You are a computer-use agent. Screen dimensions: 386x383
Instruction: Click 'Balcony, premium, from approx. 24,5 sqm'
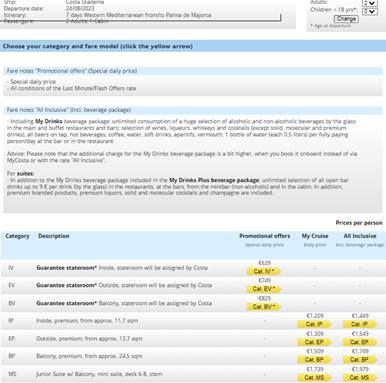coord(89,356)
